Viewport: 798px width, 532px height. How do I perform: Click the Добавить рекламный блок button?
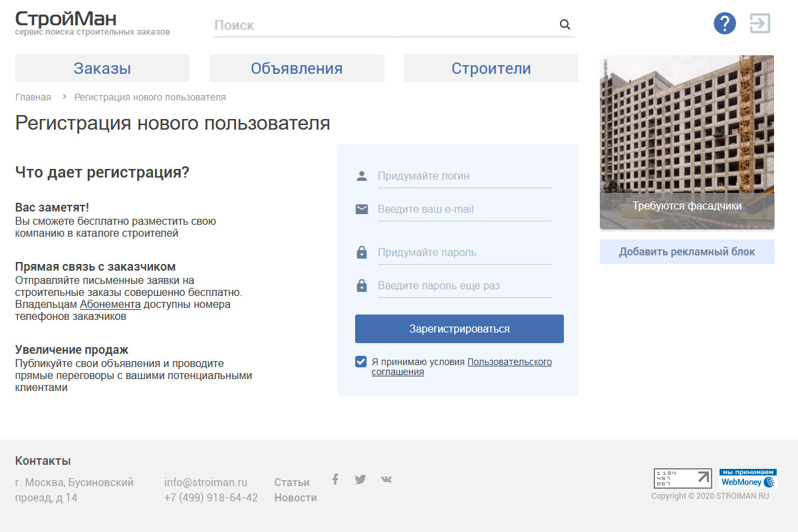tap(687, 252)
